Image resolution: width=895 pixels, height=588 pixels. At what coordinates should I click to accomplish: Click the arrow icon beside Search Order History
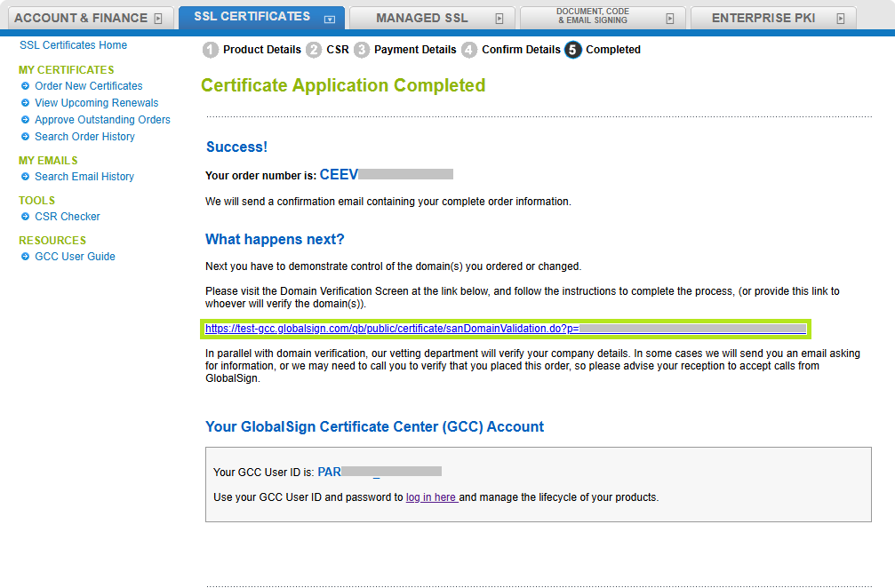click(25, 137)
